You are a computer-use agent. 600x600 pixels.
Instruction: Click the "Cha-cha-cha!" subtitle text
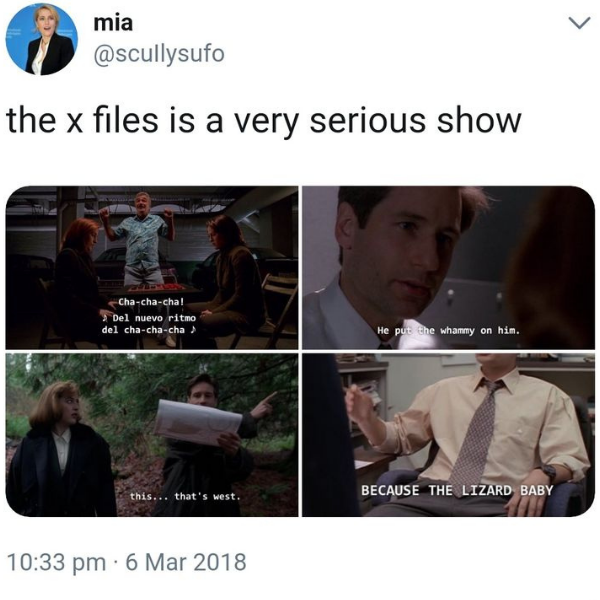[x=151, y=302]
